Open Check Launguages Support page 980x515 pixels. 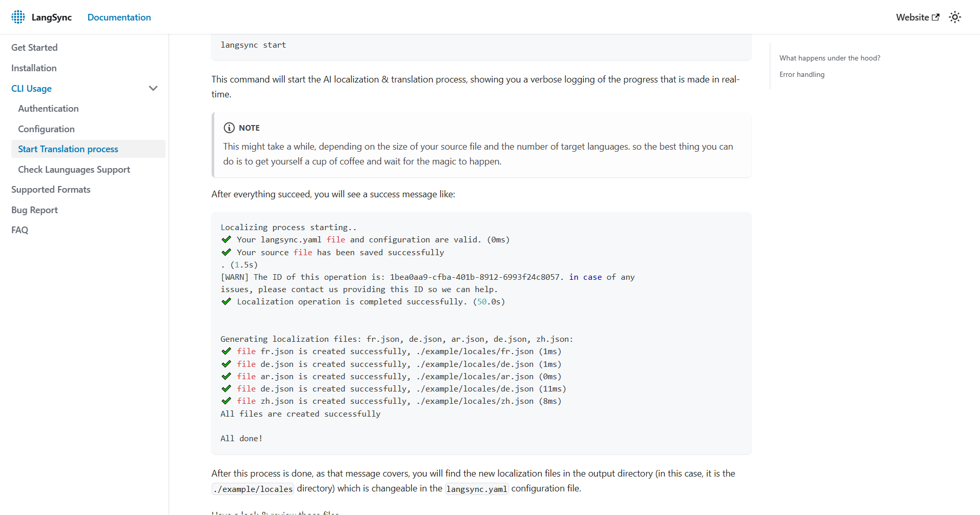pyautogui.click(x=74, y=170)
